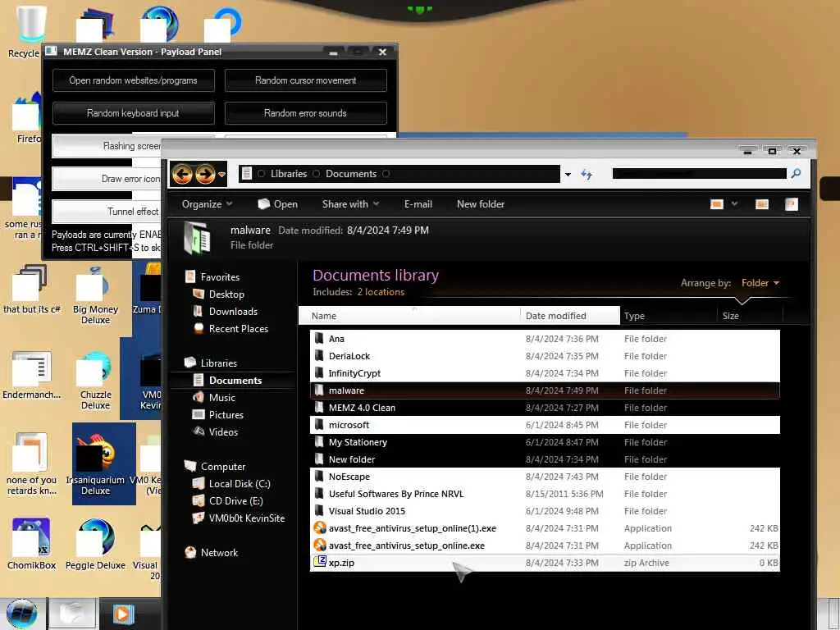Click the E-mail toolbar item
This screenshot has width=840, height=630.
[418, 204]
